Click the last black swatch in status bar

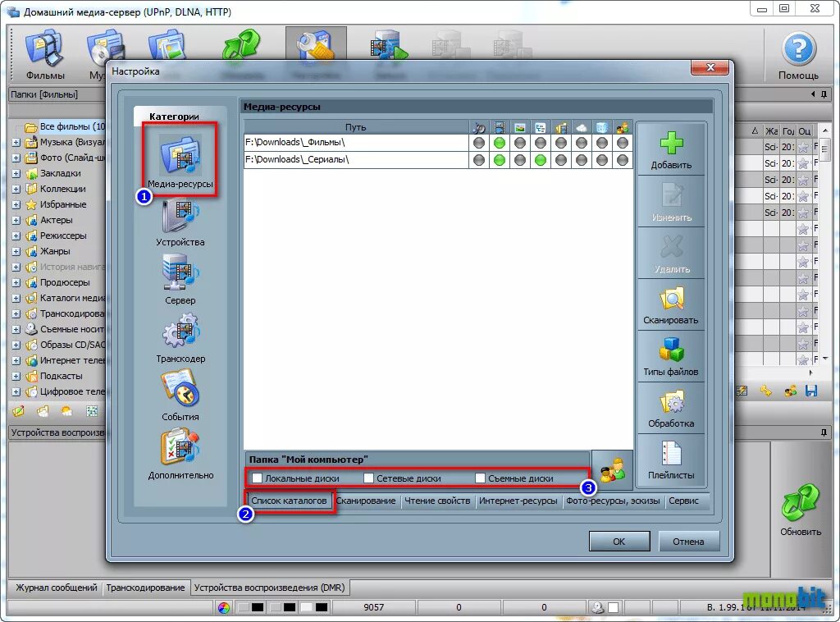(x=322, y=607)
